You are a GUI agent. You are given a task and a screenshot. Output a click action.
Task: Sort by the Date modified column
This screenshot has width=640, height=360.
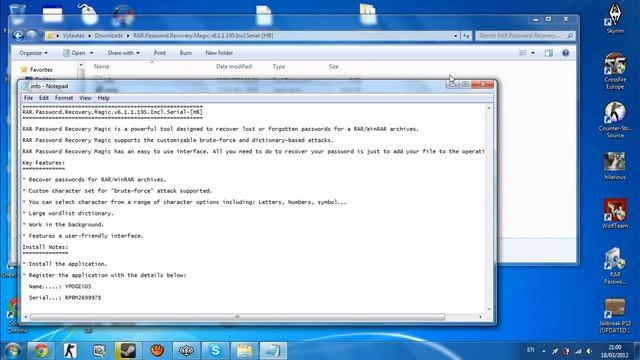234,67
